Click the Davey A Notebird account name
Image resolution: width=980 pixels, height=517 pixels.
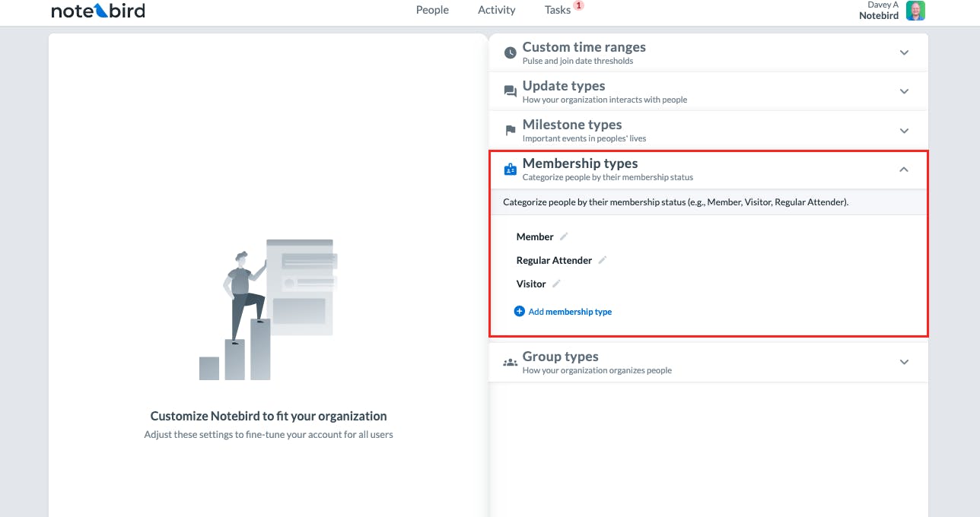(879, 11)
